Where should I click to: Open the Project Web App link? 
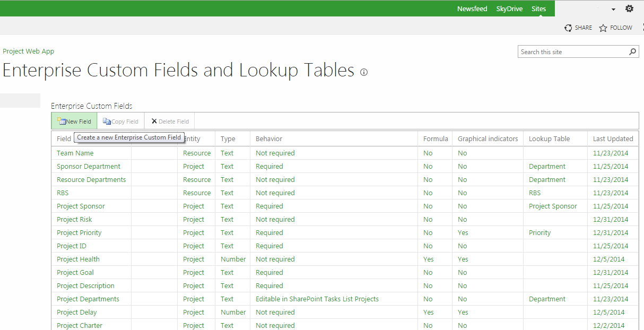tap(29, 51)
